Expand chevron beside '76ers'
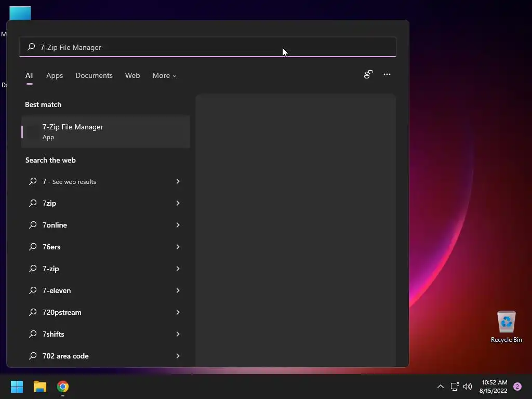The width and height of the screenshot is (532, 399). tap(178, 247)
